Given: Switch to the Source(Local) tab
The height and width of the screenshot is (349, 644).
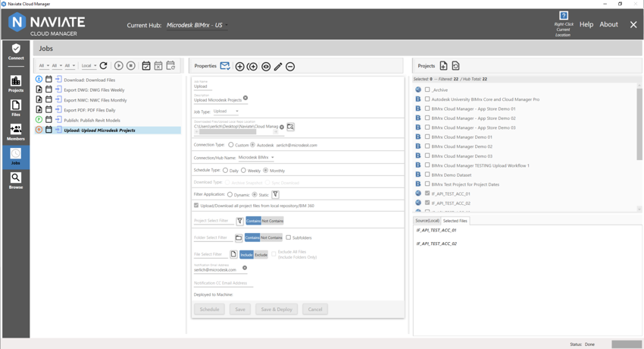Looking at the screenshot, I should coord(427,221).
